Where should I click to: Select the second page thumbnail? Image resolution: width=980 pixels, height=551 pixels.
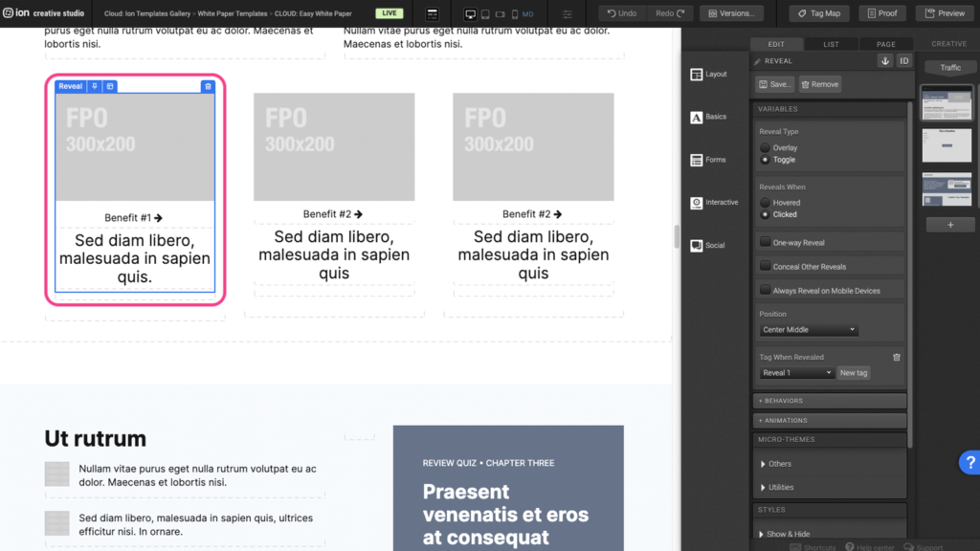[947, 145]
